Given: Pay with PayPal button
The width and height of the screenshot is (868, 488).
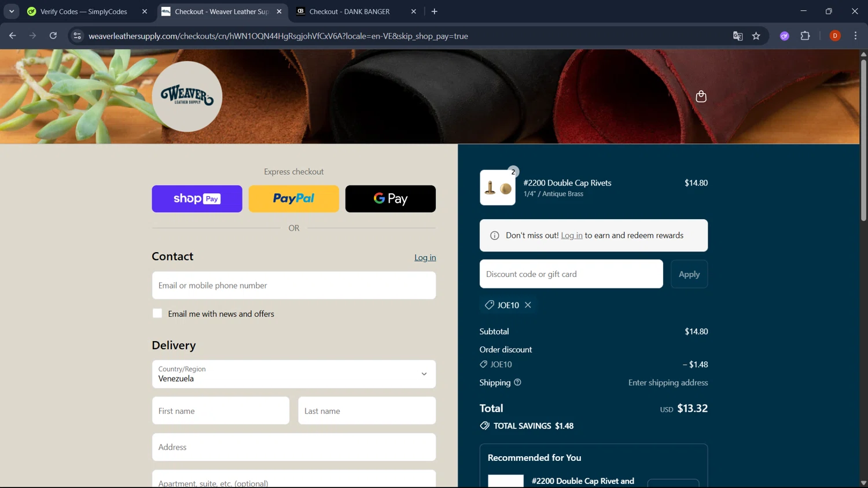Looking at the screenshot, I should point(293,199).
